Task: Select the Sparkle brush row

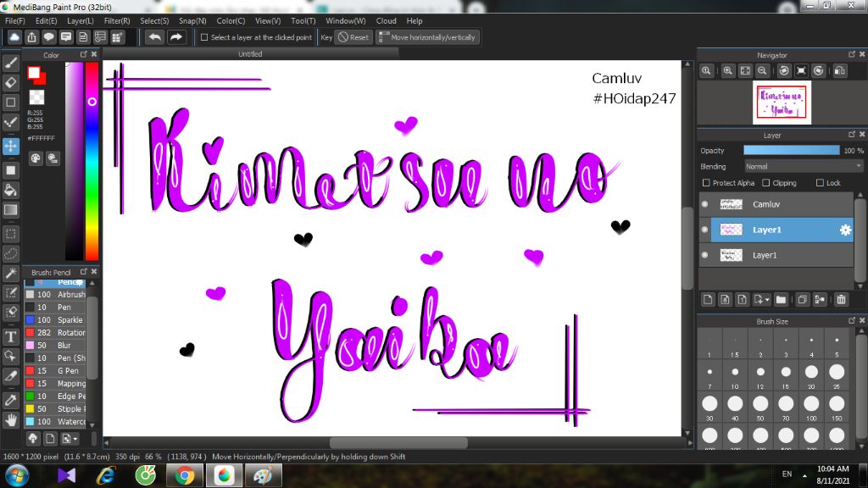Action: 55,319
